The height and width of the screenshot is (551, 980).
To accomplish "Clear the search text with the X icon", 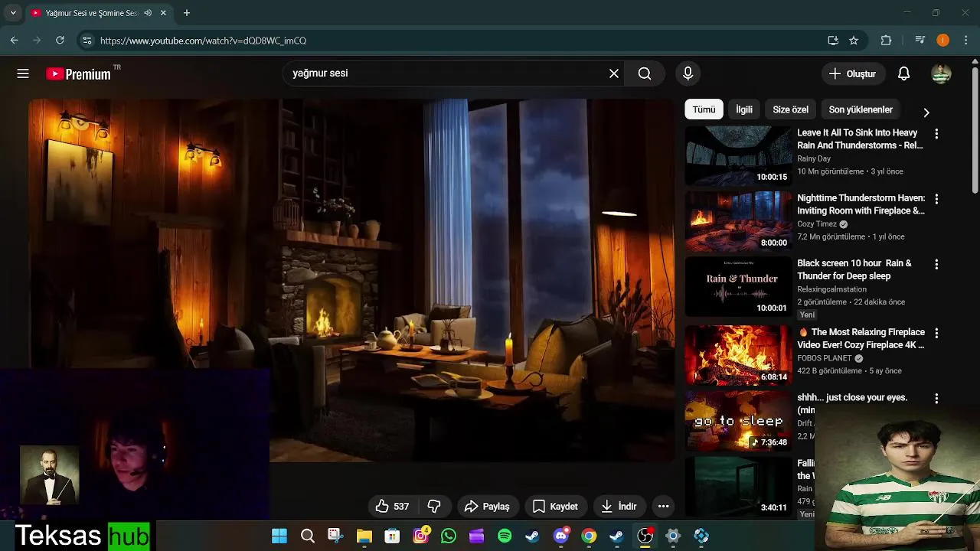I will [614, 73].
